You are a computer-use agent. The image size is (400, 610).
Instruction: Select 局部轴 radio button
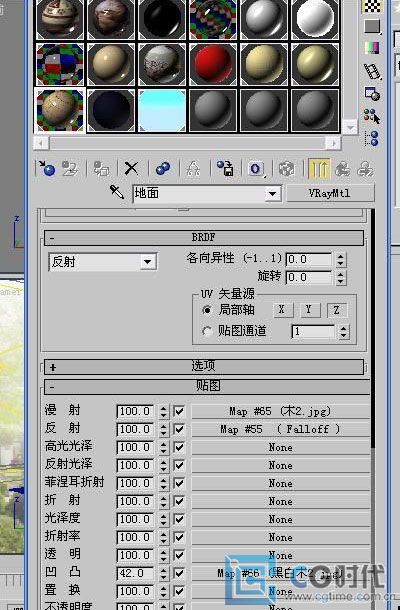207,310
